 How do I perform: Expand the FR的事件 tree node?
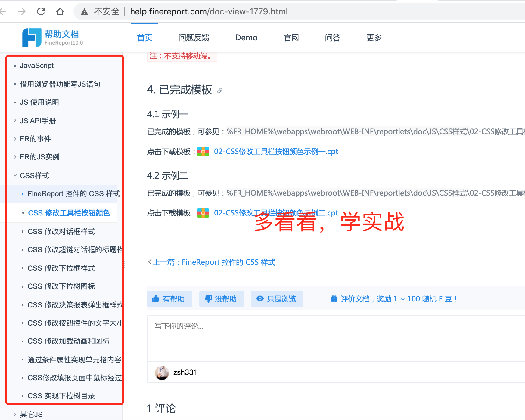[15, 139]
